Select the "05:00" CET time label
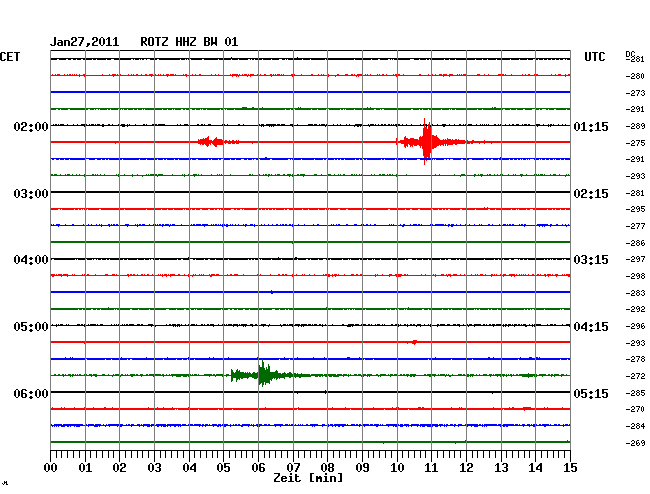Viewport: 650px width, 494px height. [31, 327]
